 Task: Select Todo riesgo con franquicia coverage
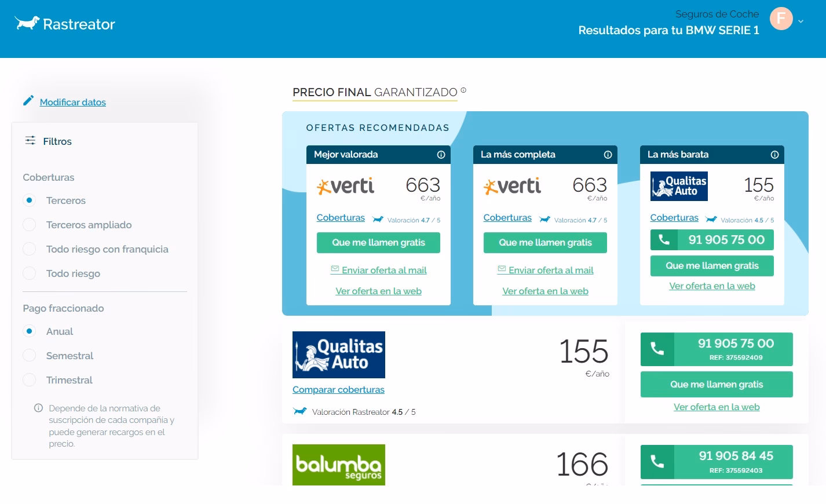coord(30,249)
